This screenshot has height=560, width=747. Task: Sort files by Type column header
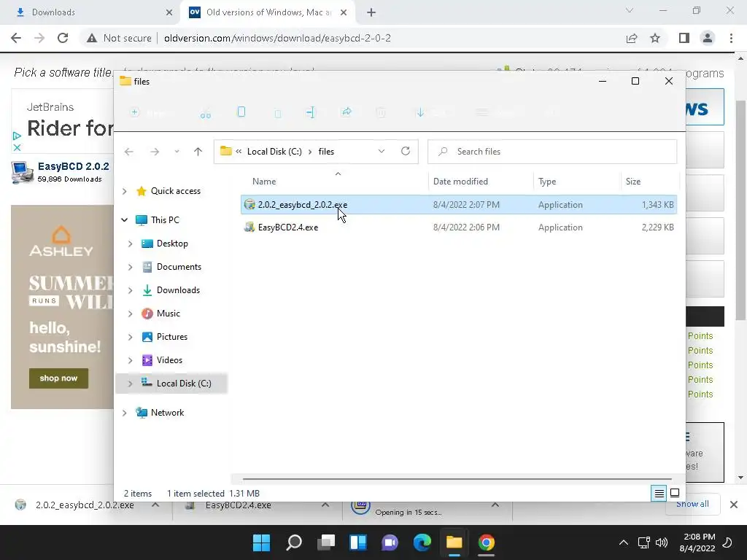[x=547, y=182]
